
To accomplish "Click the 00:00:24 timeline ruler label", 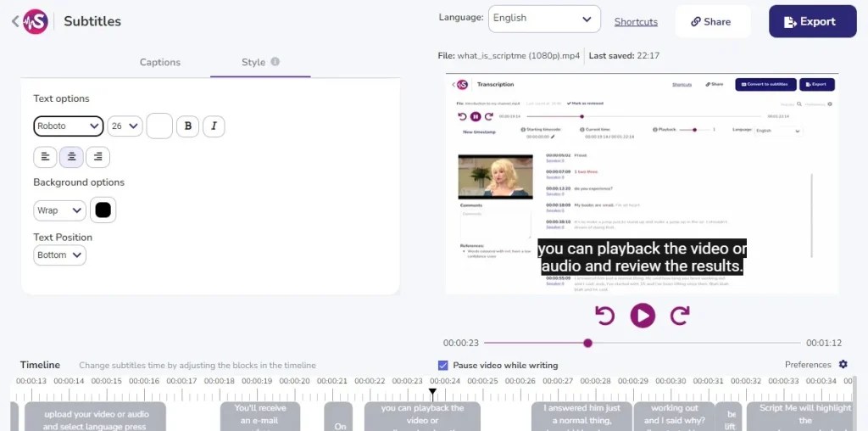I will [445, 381].
